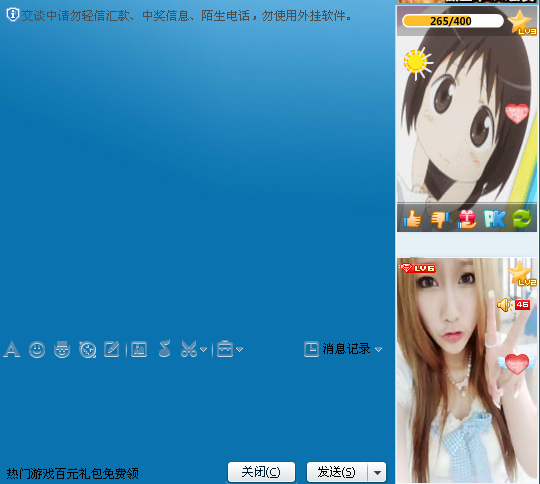
Task: Start a PK challenge icon
Action: (x=495, y=219)
